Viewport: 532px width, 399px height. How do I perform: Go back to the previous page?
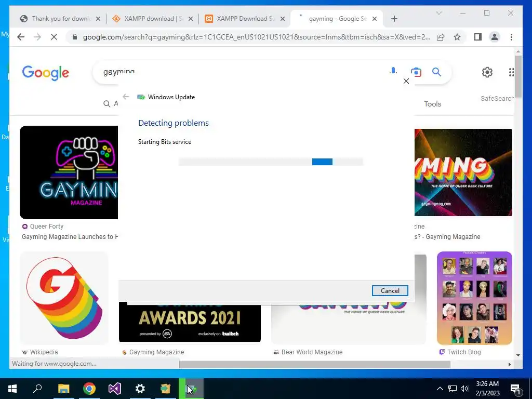[x=21, y=37]
